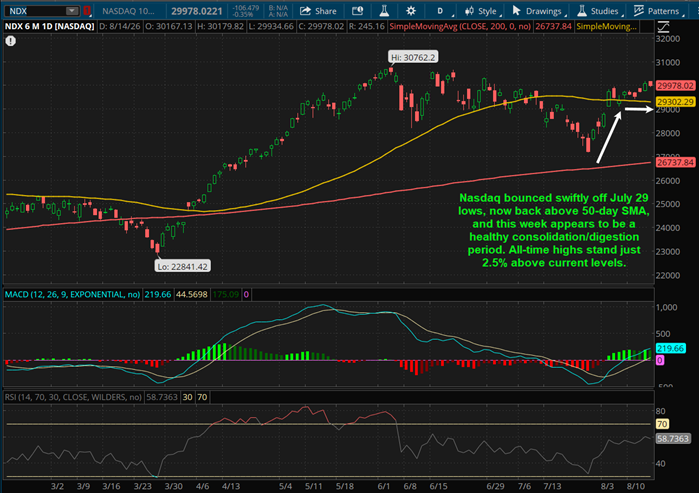Open the flask quick study icon
Viewport: 699px width, 494px height.
pos(384,11)
